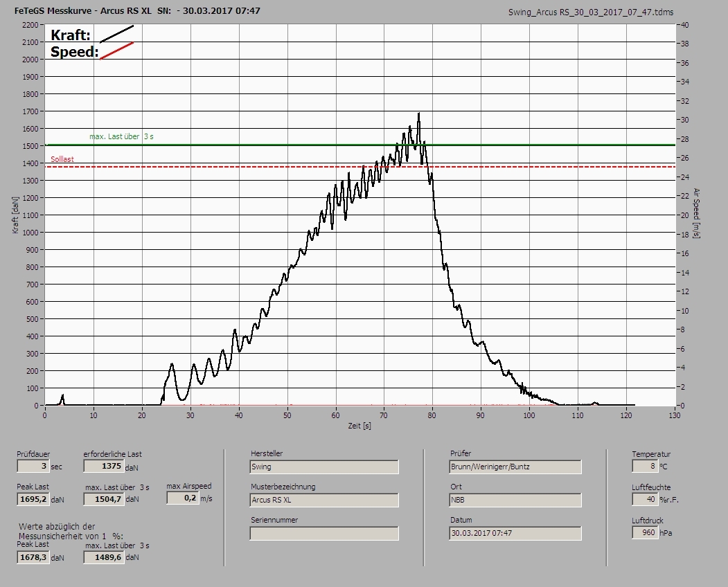Click the Speed: legend label
Viewport: 728px width, 587px height.
(x=74, y=51)
